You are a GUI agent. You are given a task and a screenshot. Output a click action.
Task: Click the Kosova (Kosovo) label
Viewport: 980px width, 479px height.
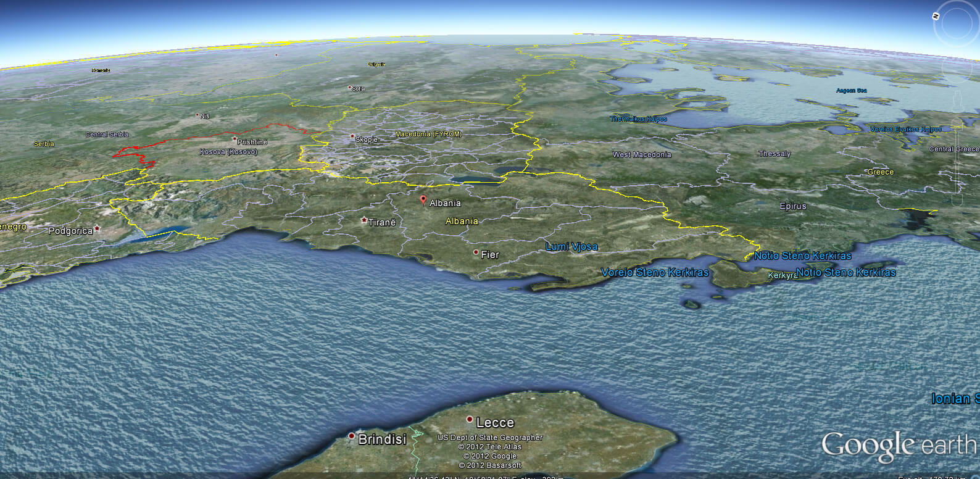click(228, 152)
